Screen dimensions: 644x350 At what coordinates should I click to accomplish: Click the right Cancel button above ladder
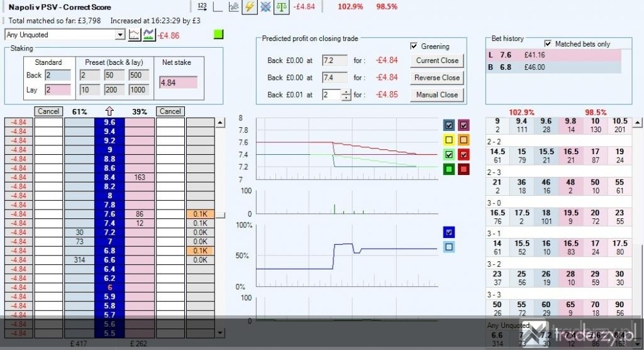[x=170, y=111]
